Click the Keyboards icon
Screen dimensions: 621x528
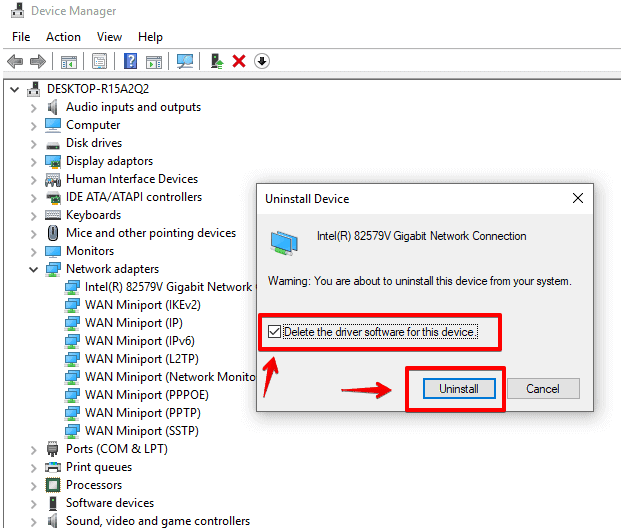tap(53, 215)
